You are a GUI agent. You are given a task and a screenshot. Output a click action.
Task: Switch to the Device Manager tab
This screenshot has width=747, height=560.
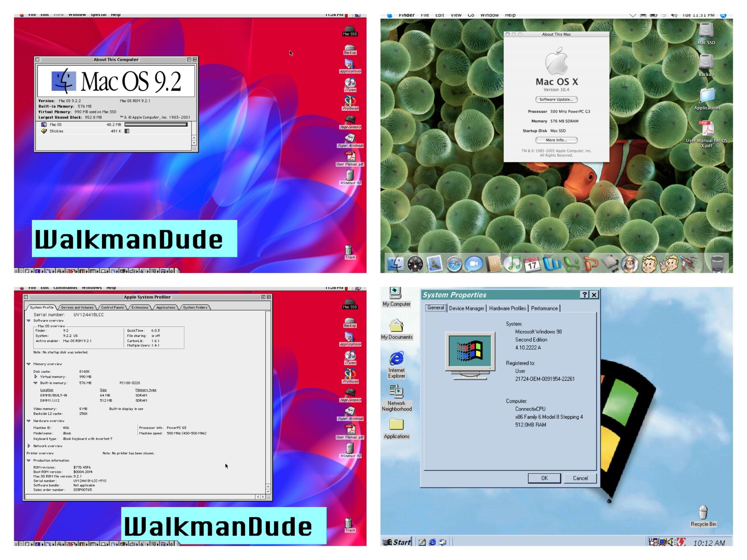coord(466,308)
